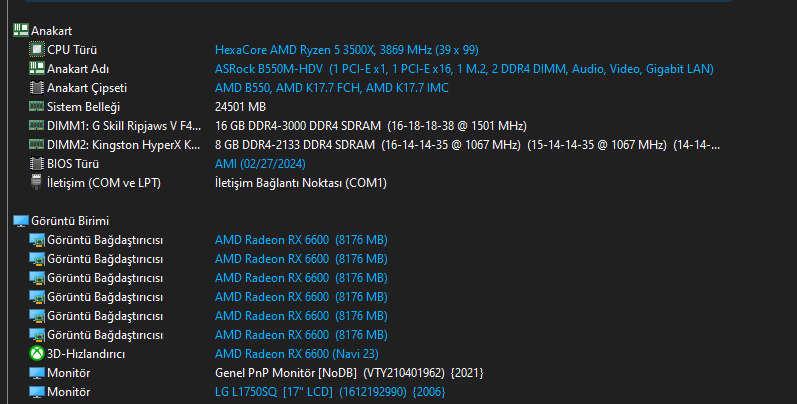Click the Anakart section header icon

pyautogui.click(x=20, y=30)
